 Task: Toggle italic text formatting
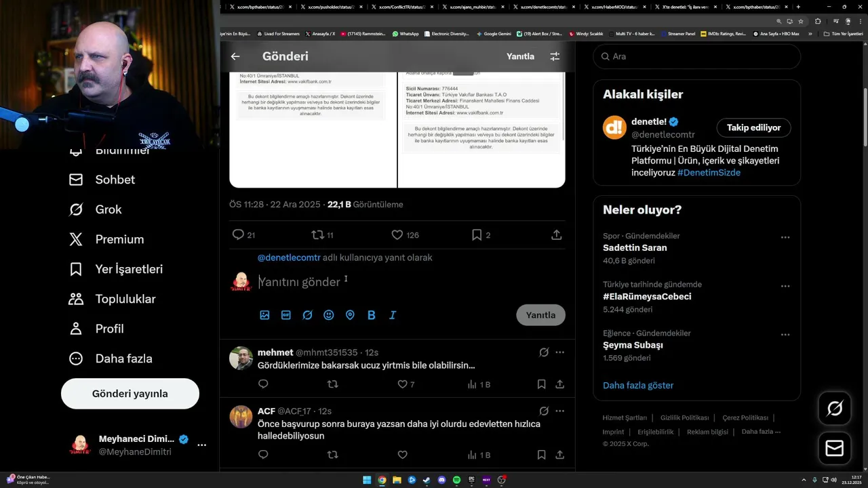point(393,315)
